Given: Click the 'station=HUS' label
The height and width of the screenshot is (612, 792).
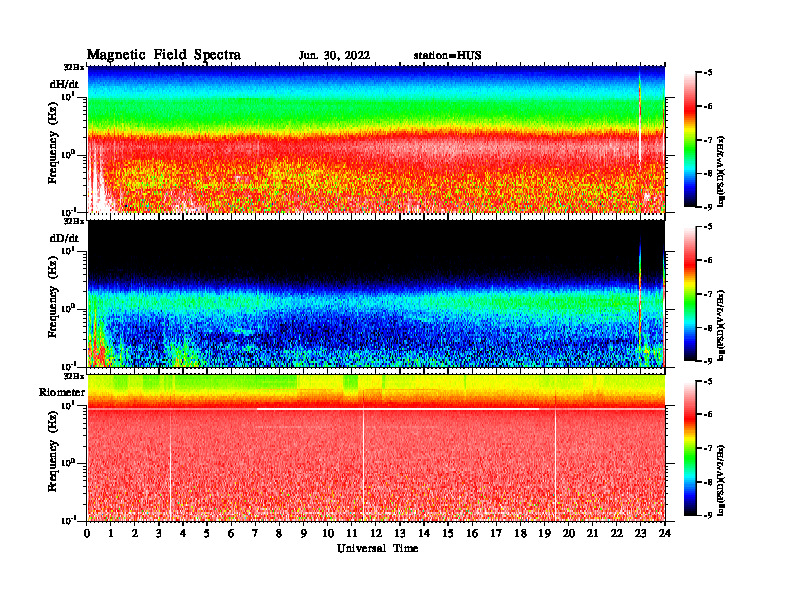Looking at the screenshot, I should (447, 56).
